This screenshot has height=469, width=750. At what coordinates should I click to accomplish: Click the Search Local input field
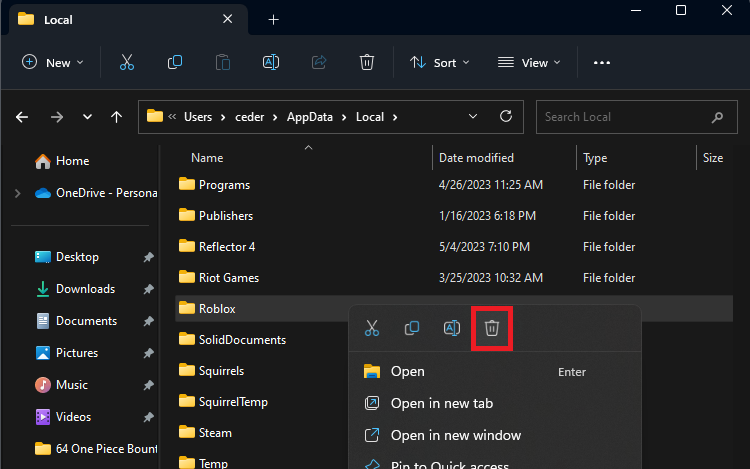[624, 116]
